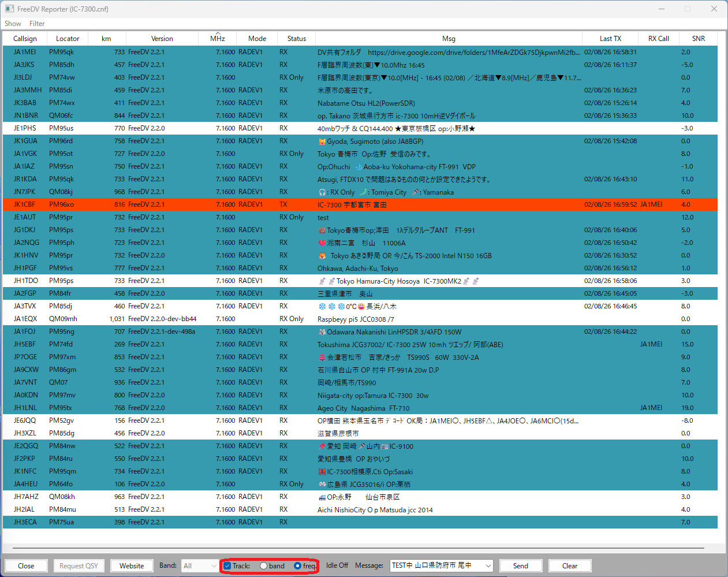The width and height of the screenshot is (728, 577).
Task: Click the Clear button
Action: tap(570, 566)
